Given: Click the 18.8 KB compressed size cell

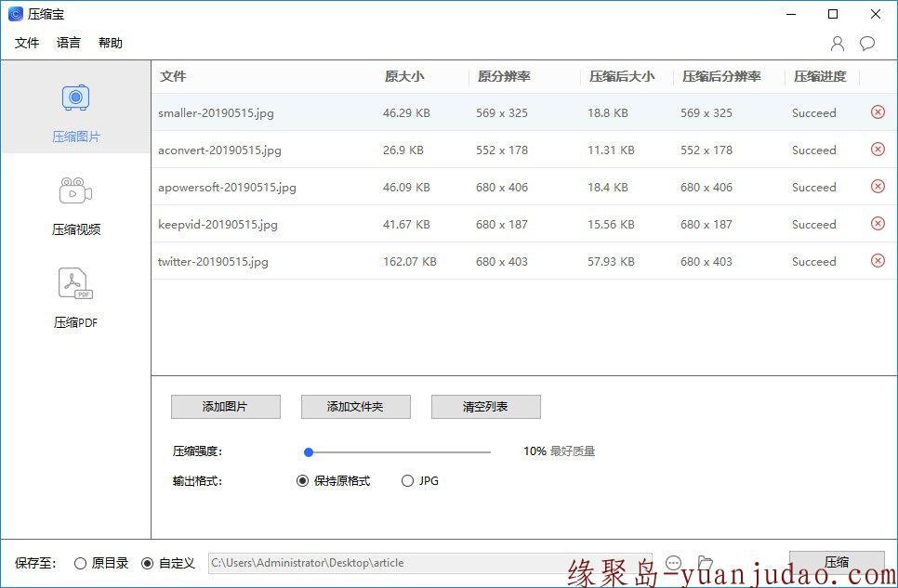Looking at the screenshot, I should [608, 112].
